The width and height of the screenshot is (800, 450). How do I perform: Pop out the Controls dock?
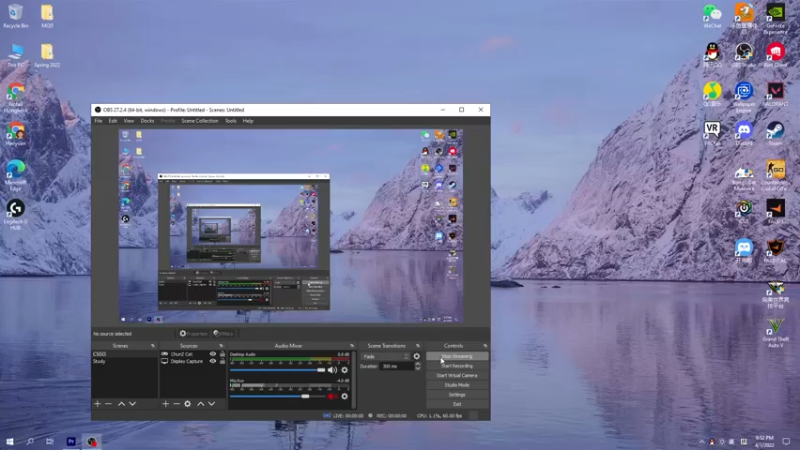click(x=485, y=346)
